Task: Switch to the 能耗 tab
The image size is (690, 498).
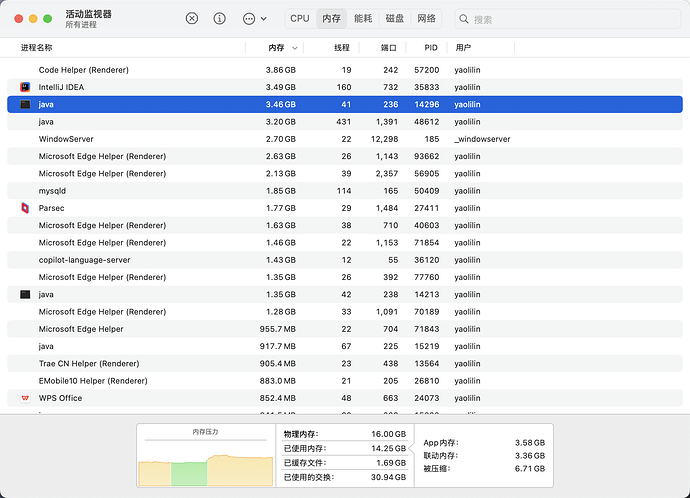Action: 363,18
